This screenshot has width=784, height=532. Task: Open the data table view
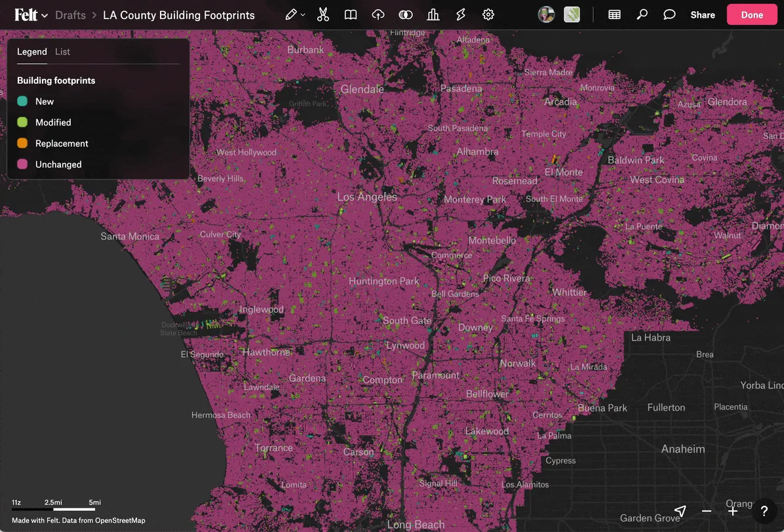pyautogui.click(x=614, y=14)
